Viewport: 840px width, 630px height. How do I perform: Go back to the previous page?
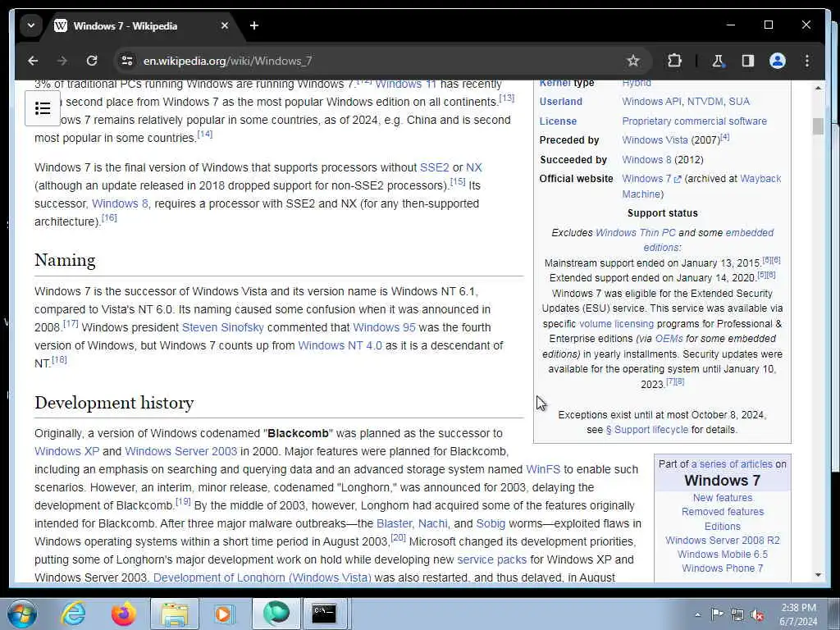(x=33, y=61)
